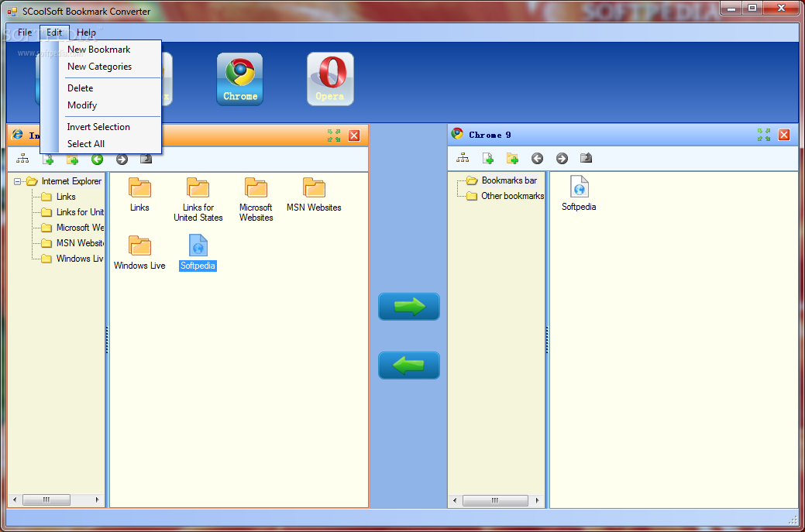Close the Internet Explorer panel with red X
This screenshot has width=805, height=532.
point(354,136)
